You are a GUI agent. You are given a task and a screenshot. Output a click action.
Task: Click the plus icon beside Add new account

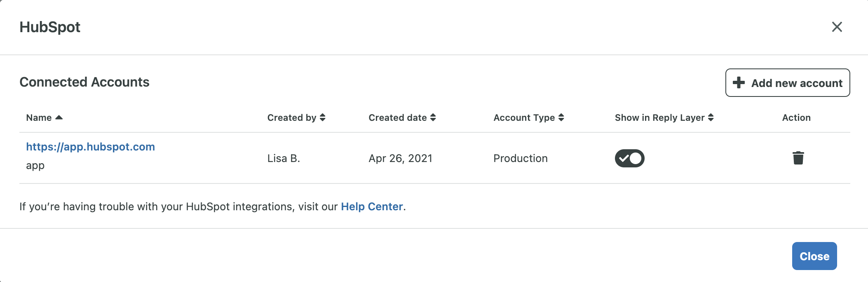pos(739,82)
